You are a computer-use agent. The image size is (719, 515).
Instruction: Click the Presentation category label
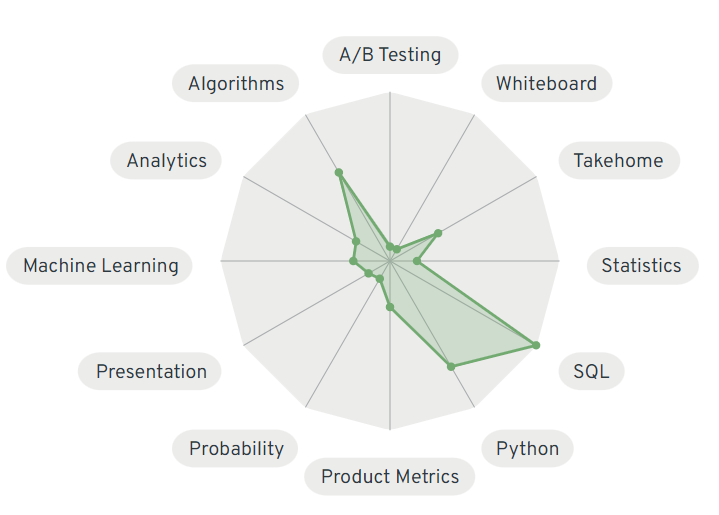click(151, 371)
